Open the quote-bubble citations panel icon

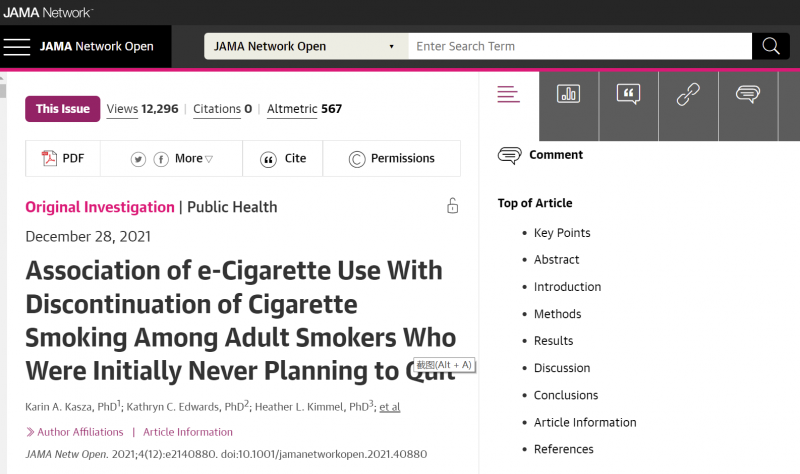[x=628, y=95]
